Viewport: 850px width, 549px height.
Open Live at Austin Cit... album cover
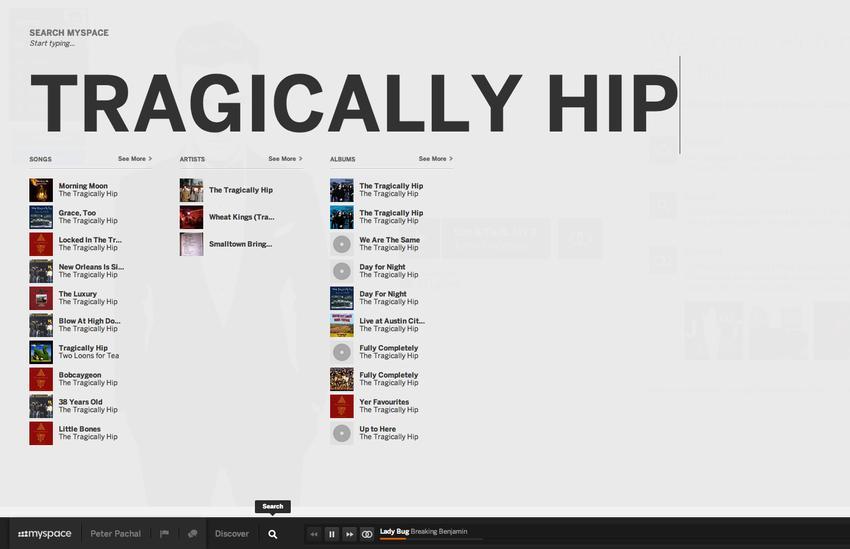pos(342,325)
